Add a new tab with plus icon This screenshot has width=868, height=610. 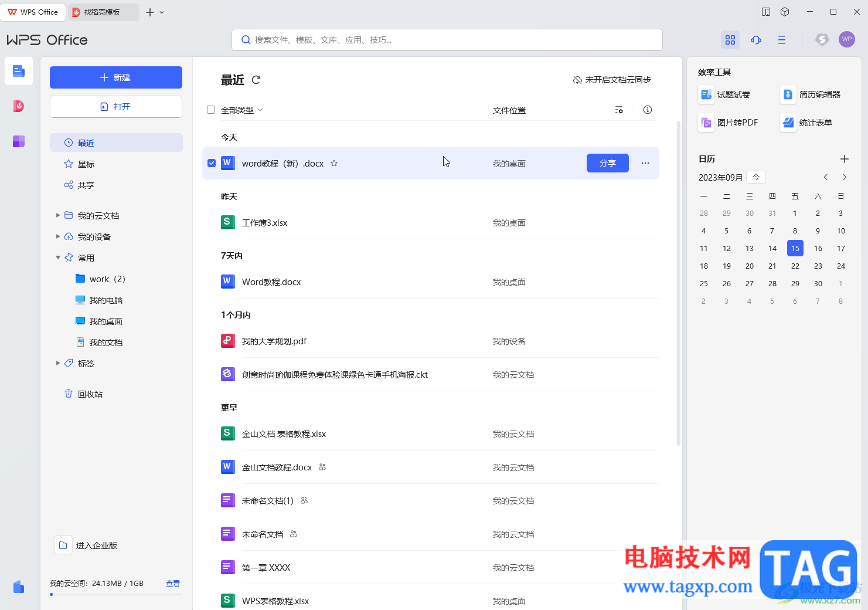[x=150, y=12]
